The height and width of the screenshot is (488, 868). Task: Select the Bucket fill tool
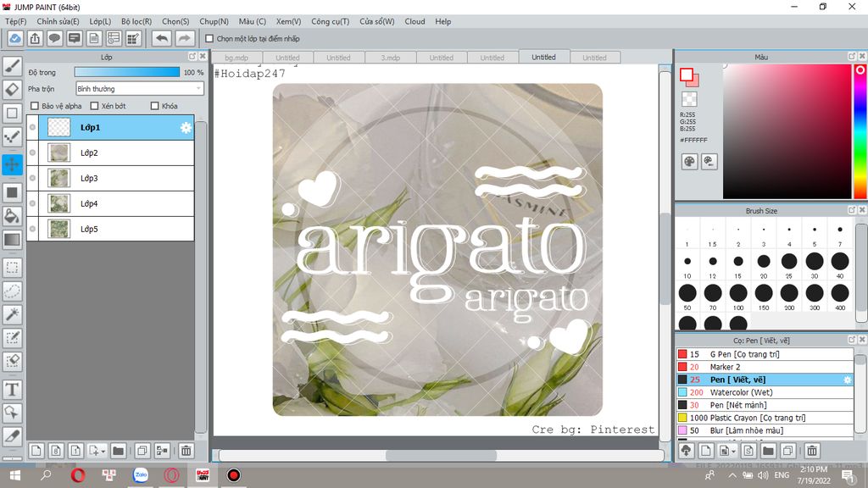(x=12, y=216)
